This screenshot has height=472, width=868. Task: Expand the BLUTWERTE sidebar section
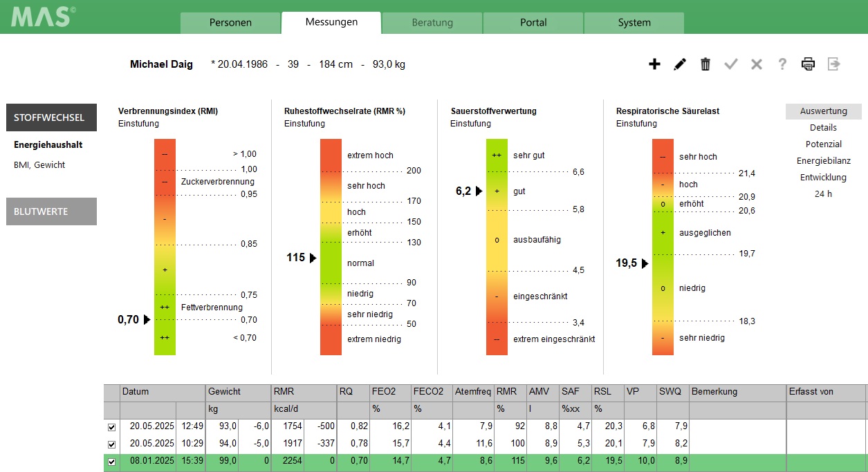[51, 211]
